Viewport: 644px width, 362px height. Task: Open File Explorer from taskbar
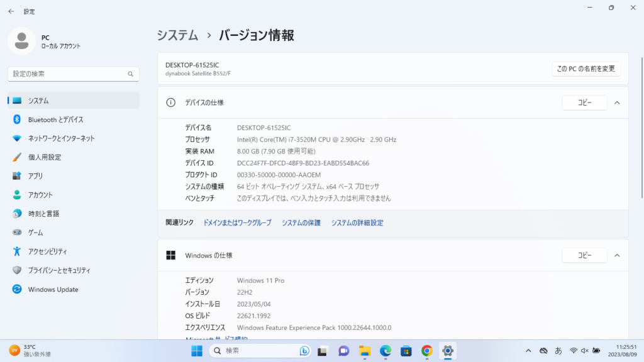364,351
